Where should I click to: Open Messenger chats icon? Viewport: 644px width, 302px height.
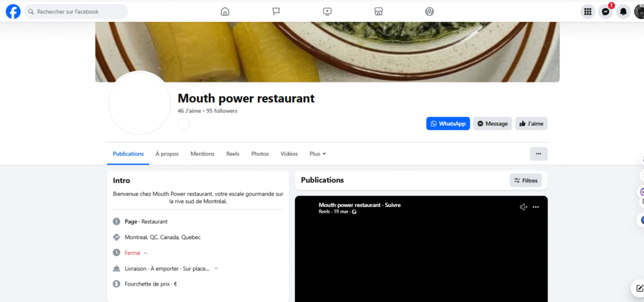click(606, 11)
